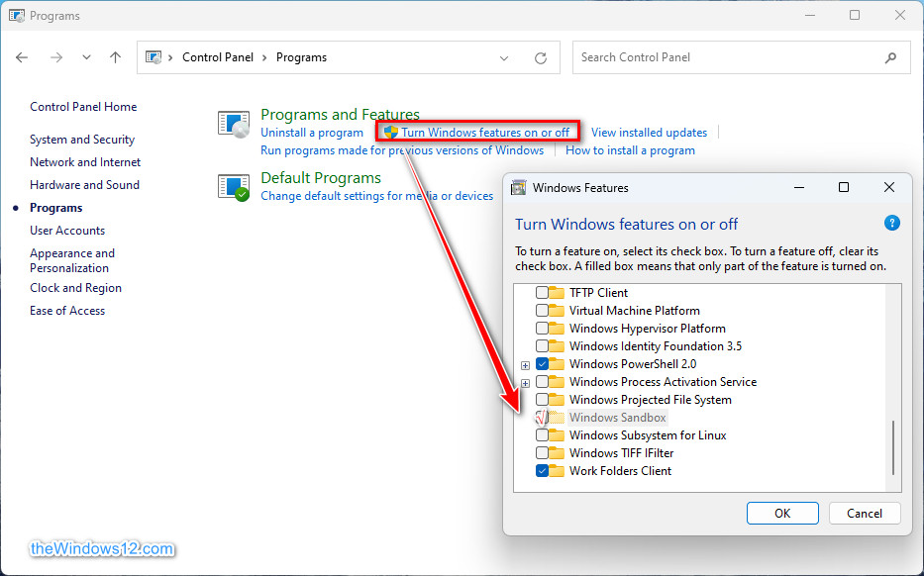
Task: Go forward with the Forward arrow
Action: tap(56, 57)
